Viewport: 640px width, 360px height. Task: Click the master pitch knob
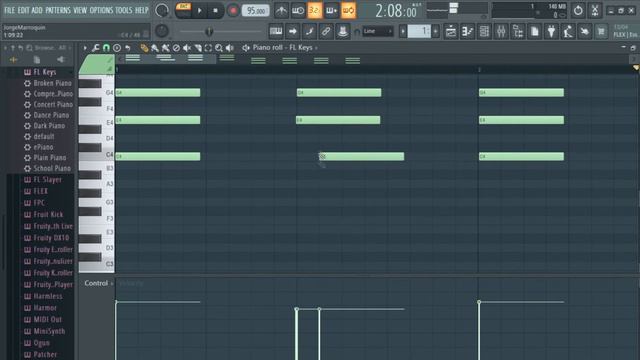(162, 31)
